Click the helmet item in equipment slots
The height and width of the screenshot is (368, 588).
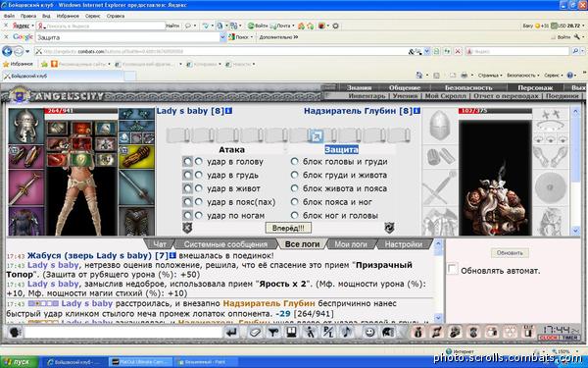pyautogui.click(x=25, y=127)
